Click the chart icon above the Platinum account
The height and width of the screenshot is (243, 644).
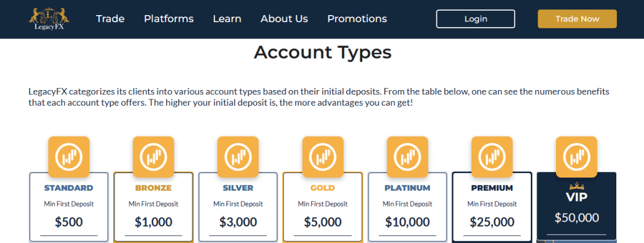(x=408, y=157)
